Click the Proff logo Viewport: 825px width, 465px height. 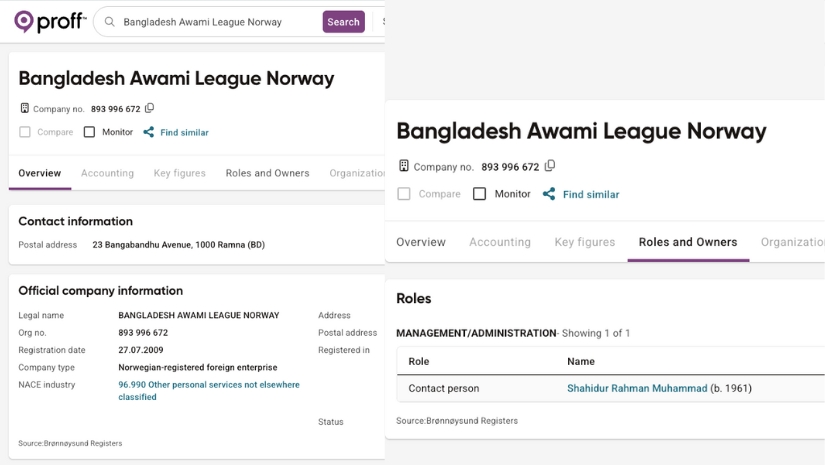click(49, 21)
